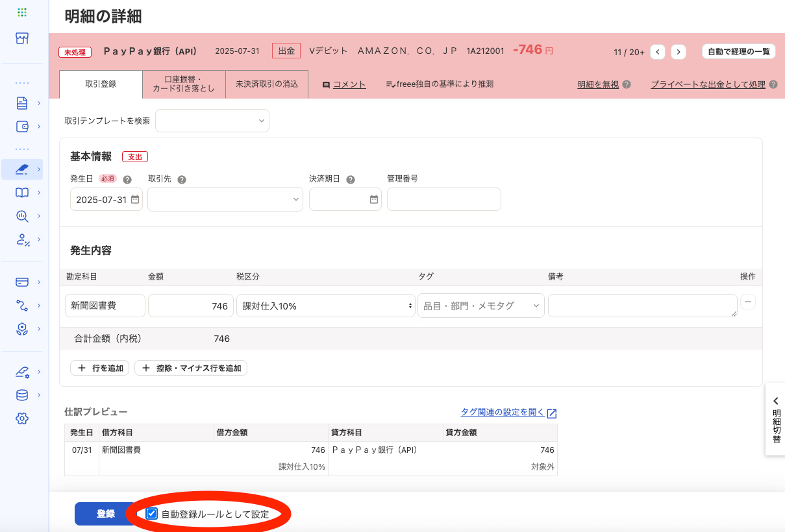Viewport: 785px width, 532px height.
Task: Click the blue 登録 button
Action: (x=105, y=514)
